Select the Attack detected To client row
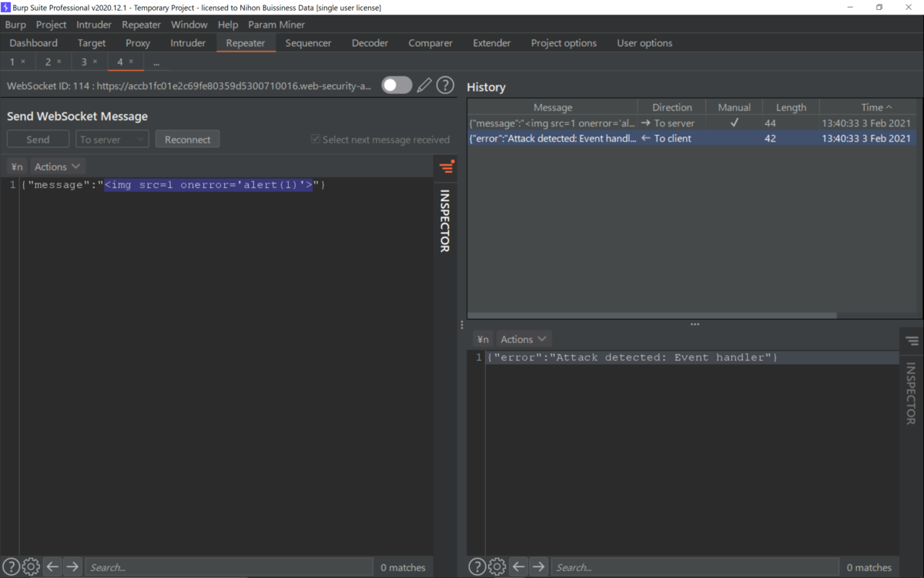This screenshot has width=924, height=578. 692,139
